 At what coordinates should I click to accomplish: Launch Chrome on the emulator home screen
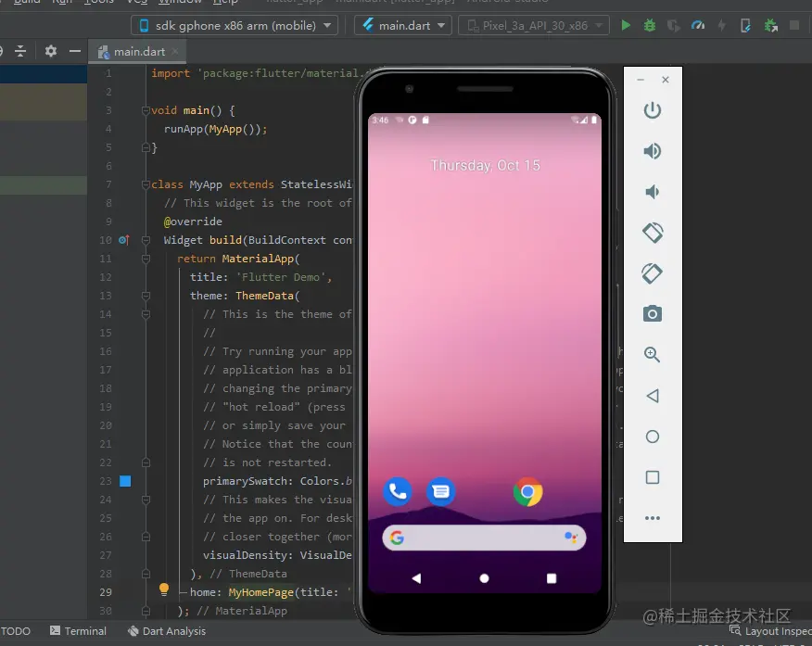(x=527, y=492)
